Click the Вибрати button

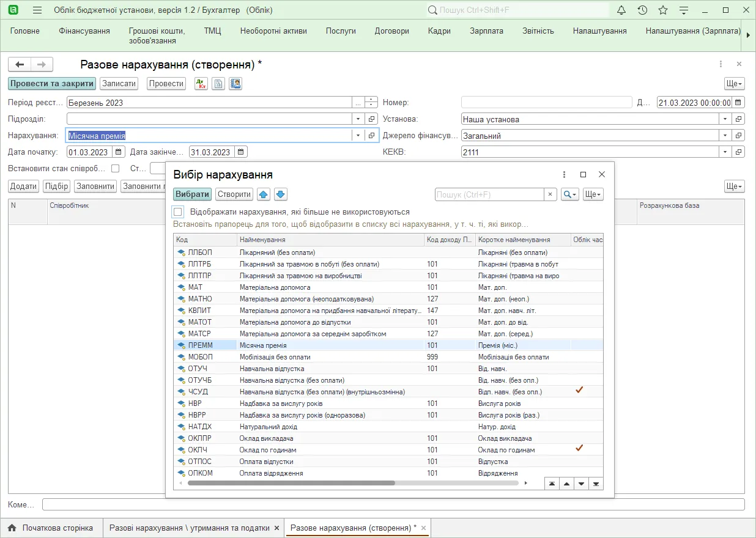(193, 194)
